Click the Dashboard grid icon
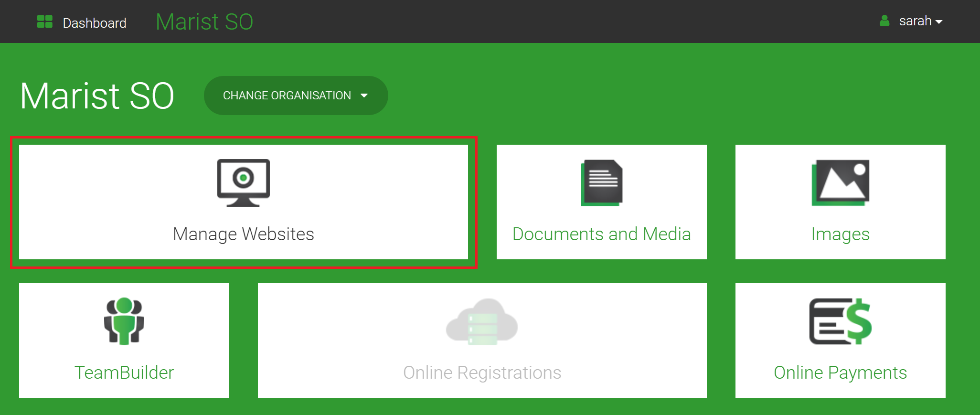Viewport: 980px width, 415px height. (45, 21)
